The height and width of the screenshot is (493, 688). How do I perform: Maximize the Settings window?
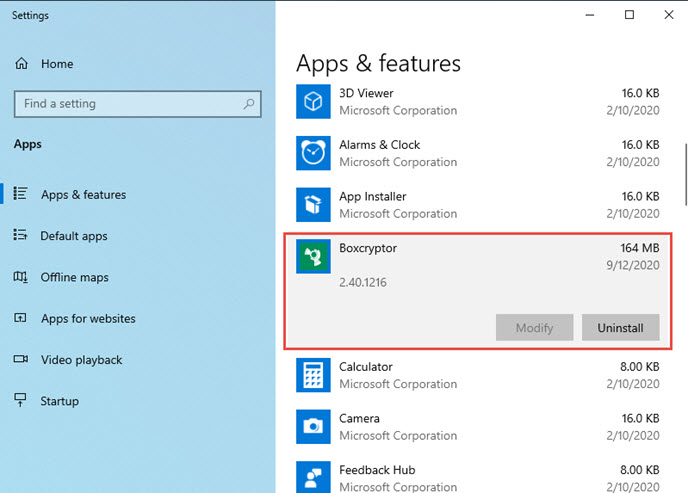629,15
